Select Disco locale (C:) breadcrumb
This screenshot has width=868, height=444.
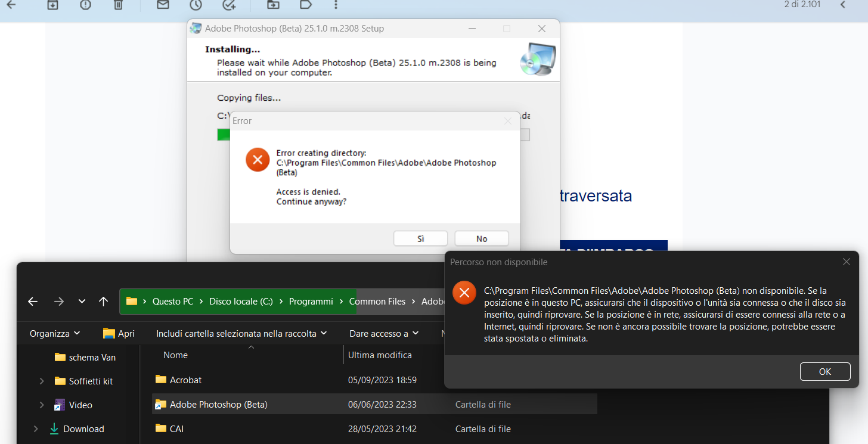(x=241, y=302)
